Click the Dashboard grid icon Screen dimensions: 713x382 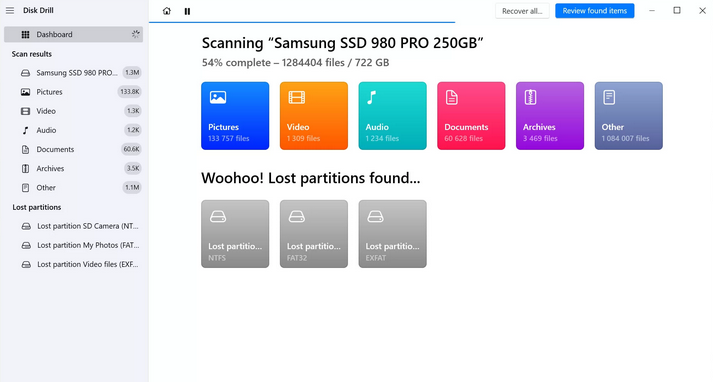(x=25, y=35)
